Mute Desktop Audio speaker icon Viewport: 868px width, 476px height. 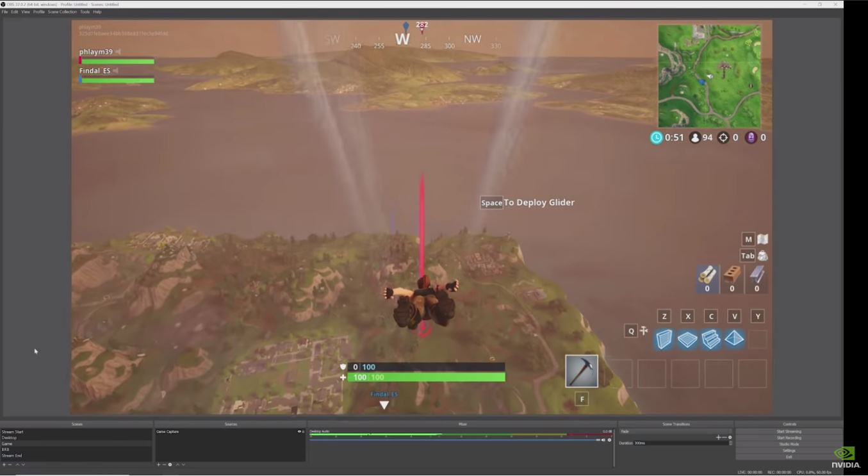[603, 440]
